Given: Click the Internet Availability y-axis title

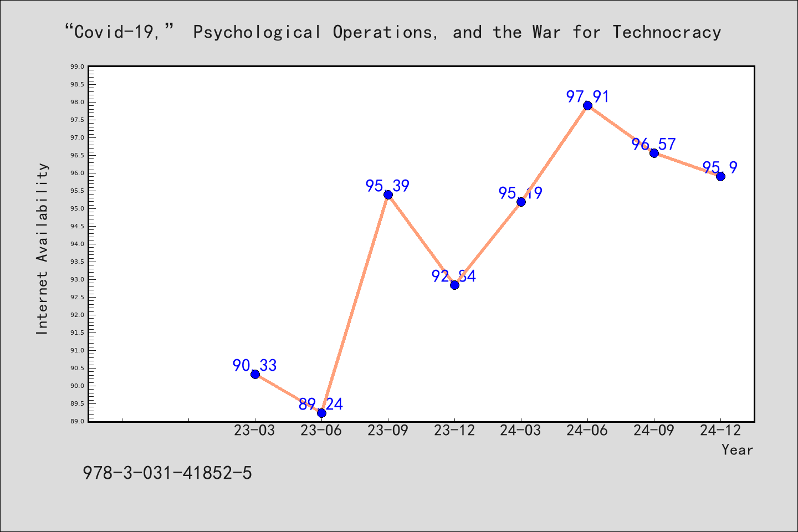Looking at the screenshot, I should tap(42, 249).
